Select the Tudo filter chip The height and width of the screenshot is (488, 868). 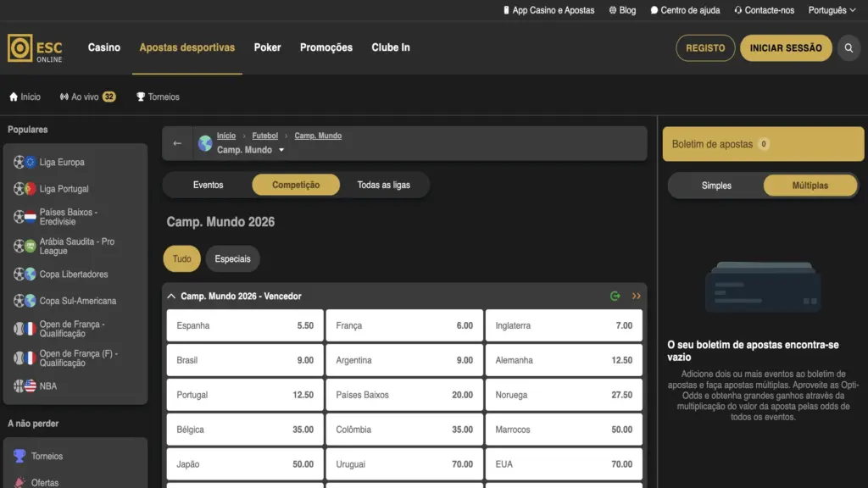pyautogui.click(x=181, y=258)
